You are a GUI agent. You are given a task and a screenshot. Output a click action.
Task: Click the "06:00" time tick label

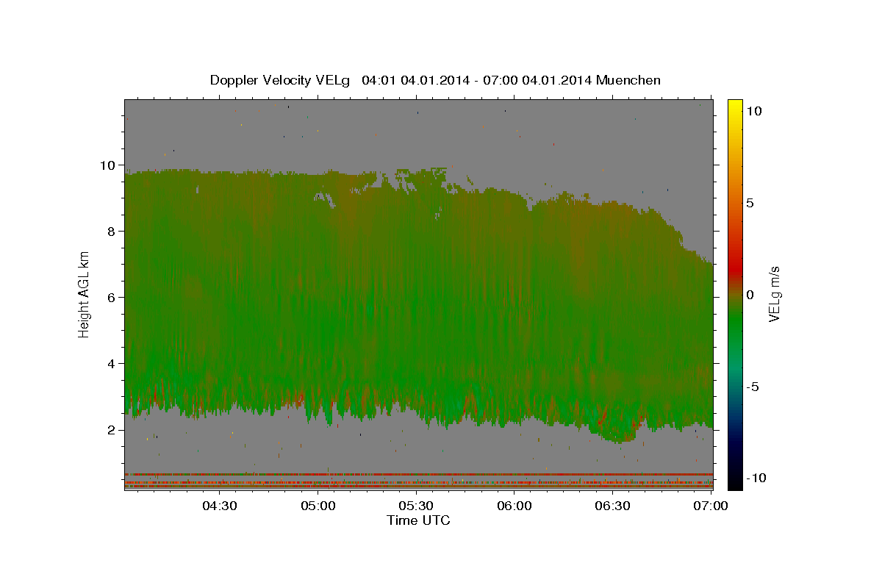tap(514, 506)
